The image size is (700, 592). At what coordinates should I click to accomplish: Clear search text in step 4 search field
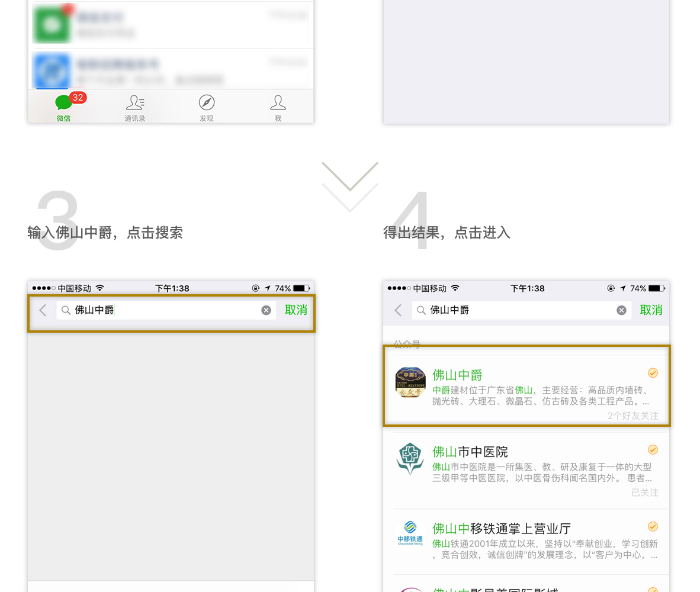coord(621,310)
